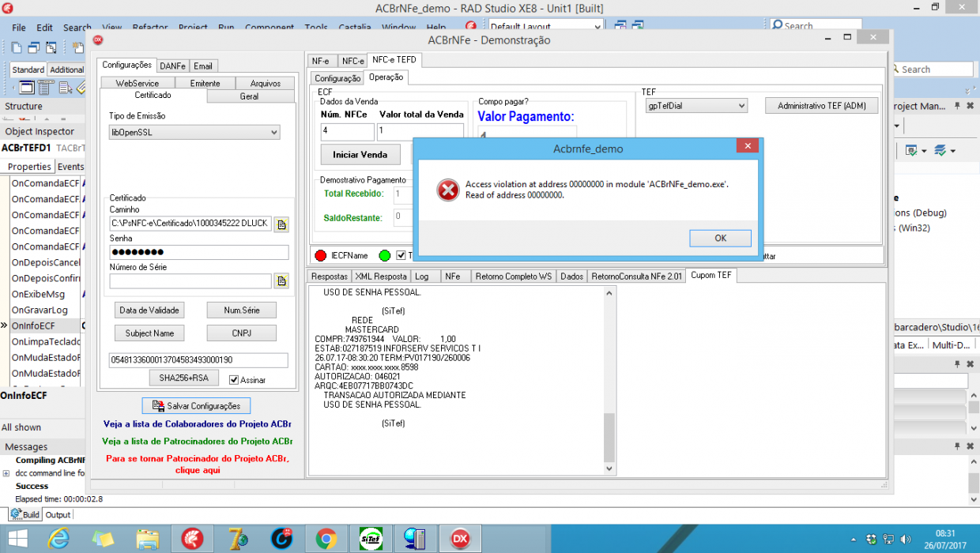This screenshot has width=980, height=553.
Task: Click the green status indicator light
Action: 385,255
